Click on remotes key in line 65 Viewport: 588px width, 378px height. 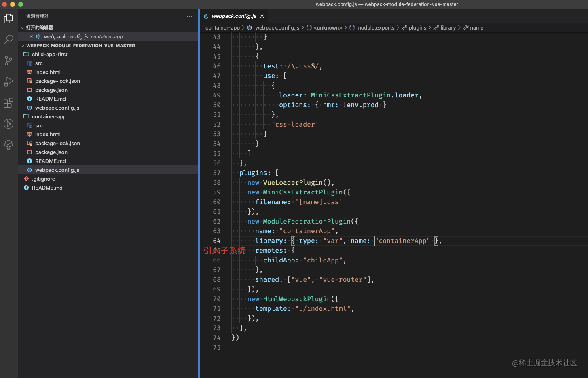click(x=269, y=250)
